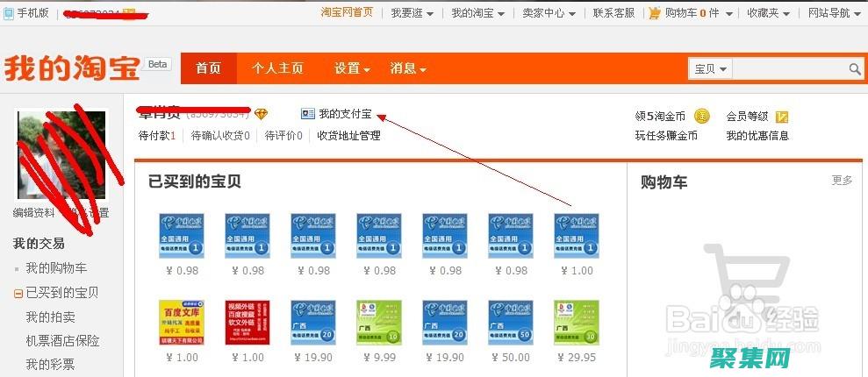Click the diamond badge next to username
The width and height of the screenshot is (868, 377).
[261, 114]
